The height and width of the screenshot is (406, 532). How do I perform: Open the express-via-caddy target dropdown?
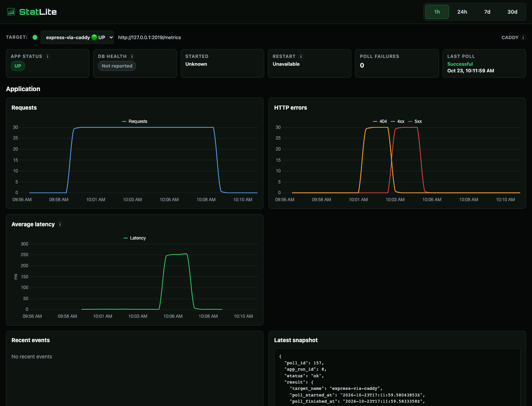77,37
